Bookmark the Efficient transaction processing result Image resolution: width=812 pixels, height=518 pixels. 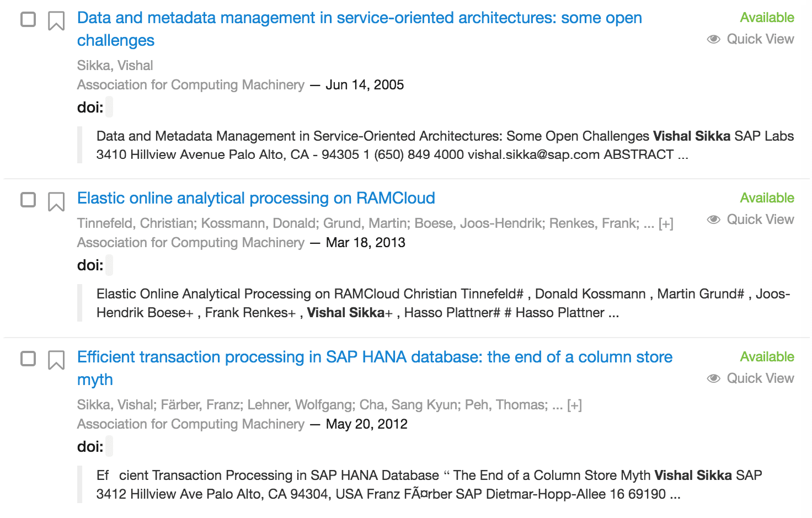(56, 360)
